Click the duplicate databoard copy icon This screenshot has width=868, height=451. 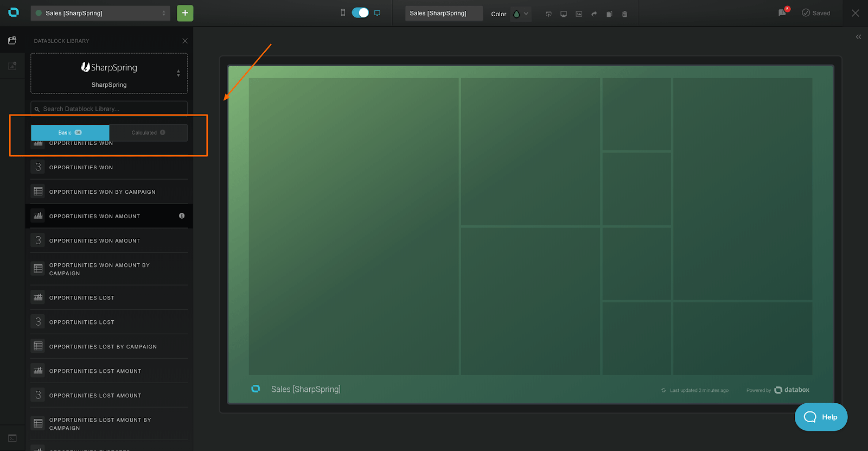click(609, 14)
